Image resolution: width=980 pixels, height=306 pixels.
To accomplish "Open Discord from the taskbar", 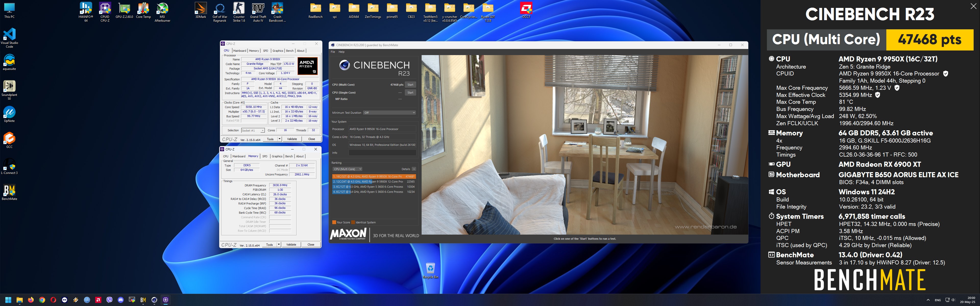I will 121,300.
